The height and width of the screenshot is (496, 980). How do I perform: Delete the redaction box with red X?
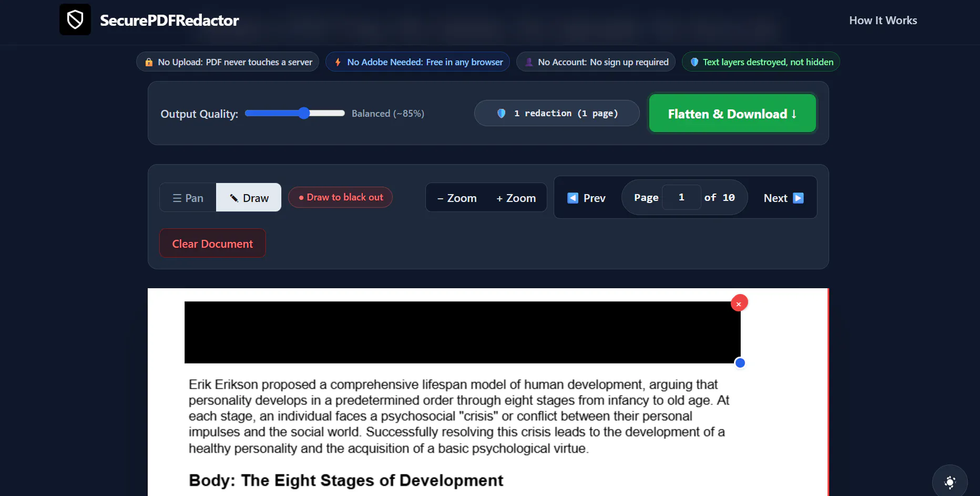(739, 303)
